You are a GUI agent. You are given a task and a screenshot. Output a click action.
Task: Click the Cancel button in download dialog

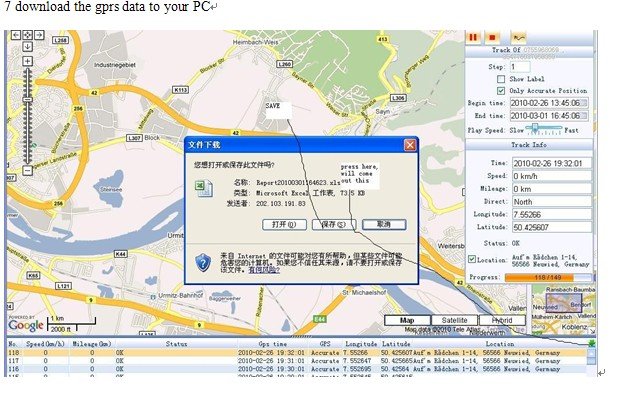tap(384, 225)
